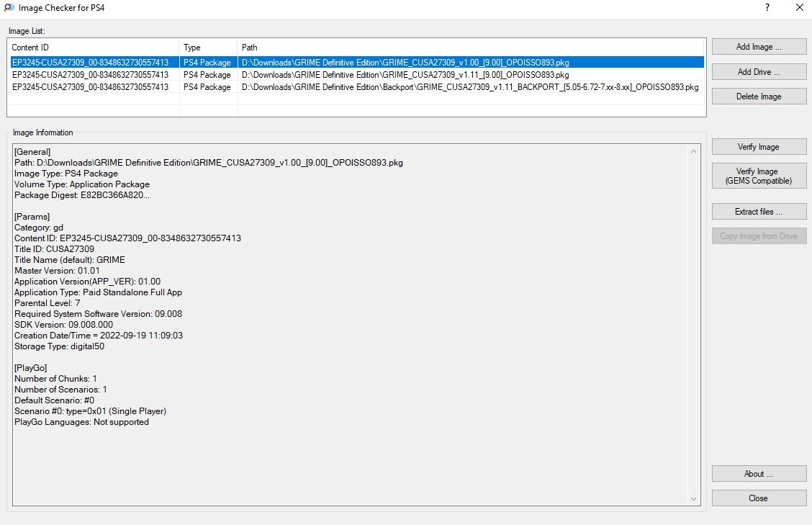Click the Scenario #0 Single Player line
The width and height of the screenshot is (812, 525).
(x=90, y=411)
